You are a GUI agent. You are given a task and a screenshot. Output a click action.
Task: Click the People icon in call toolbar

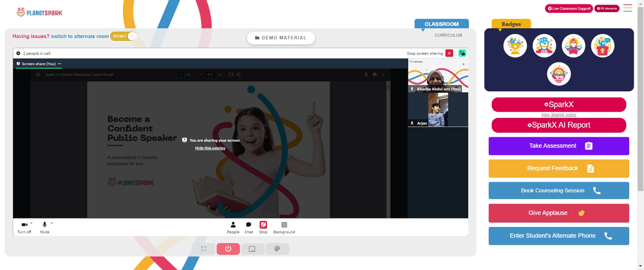pyautogui.click(x=233, y=225)
